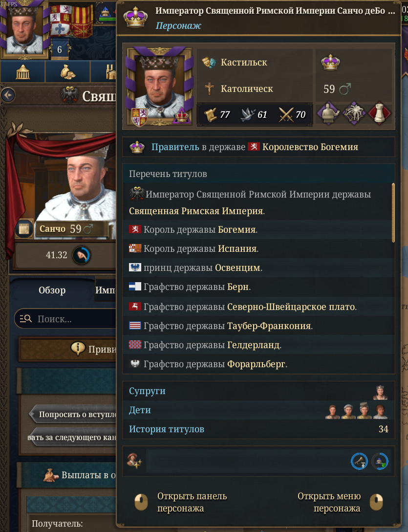Click the orator statue trait icon
The width and height of the screenshot is (408, 532).
[328, 113]
